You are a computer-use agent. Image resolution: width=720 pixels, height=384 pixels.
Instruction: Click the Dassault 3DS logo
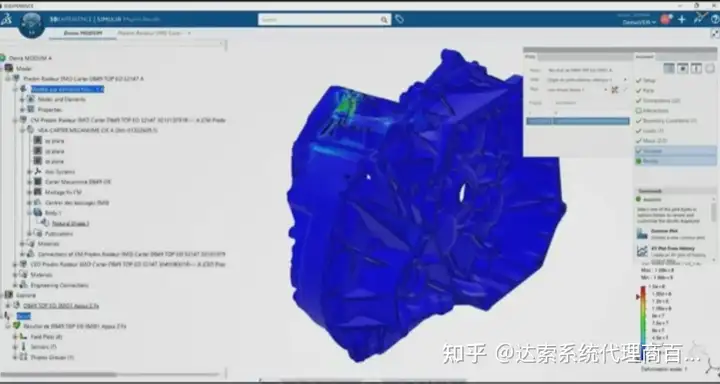pyautogui.click(x=6, y=19)
